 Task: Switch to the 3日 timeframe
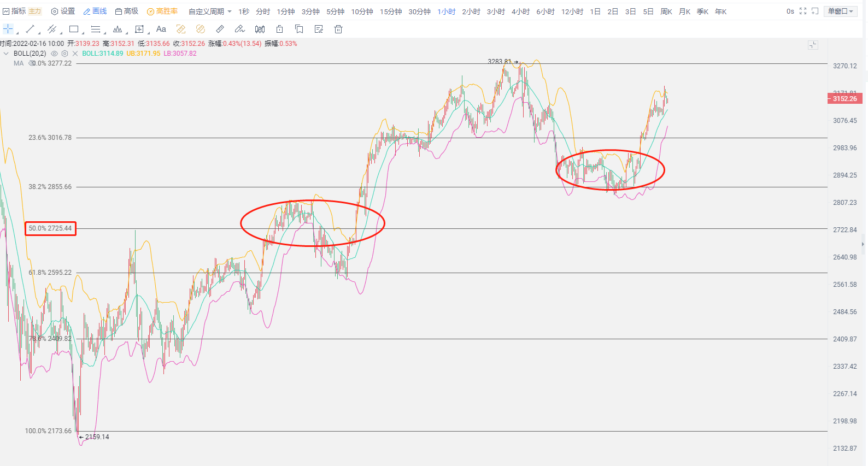point(631,11)
